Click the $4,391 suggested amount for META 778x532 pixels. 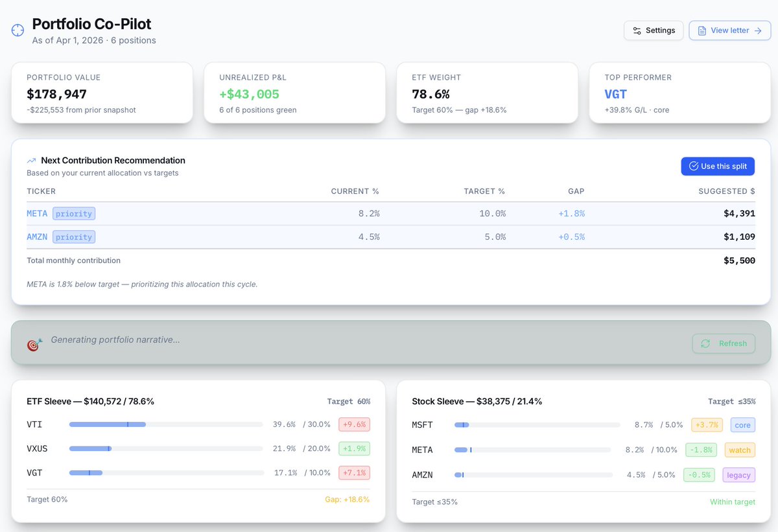[x=740, y=213]
